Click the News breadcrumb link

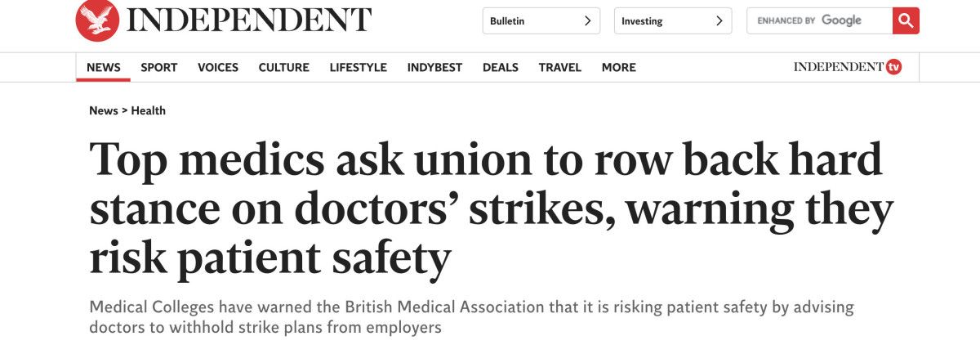click(104, 110)
